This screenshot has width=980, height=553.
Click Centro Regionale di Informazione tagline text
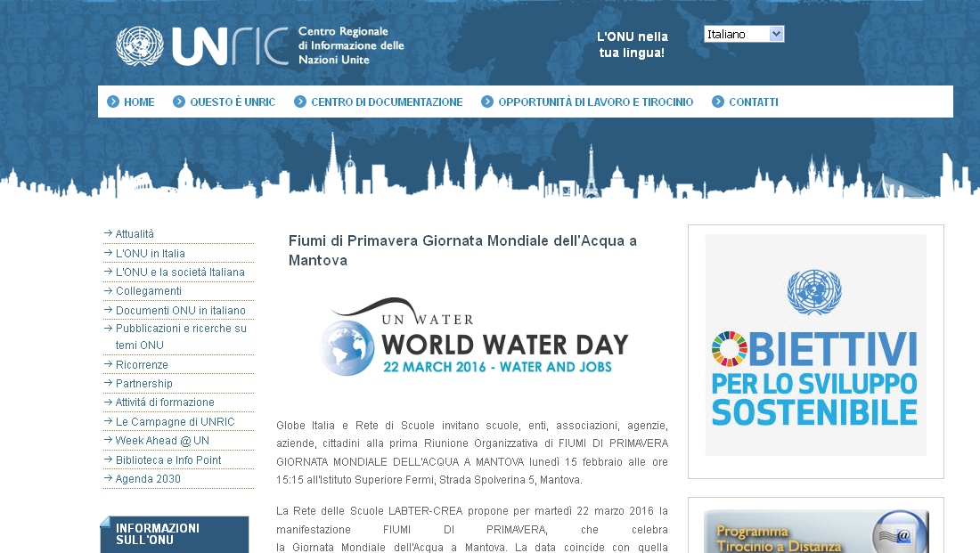coord(351,45)
